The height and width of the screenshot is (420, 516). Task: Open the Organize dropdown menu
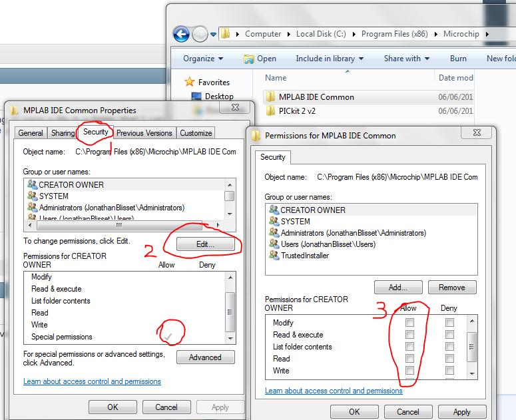tap(202, 59)
